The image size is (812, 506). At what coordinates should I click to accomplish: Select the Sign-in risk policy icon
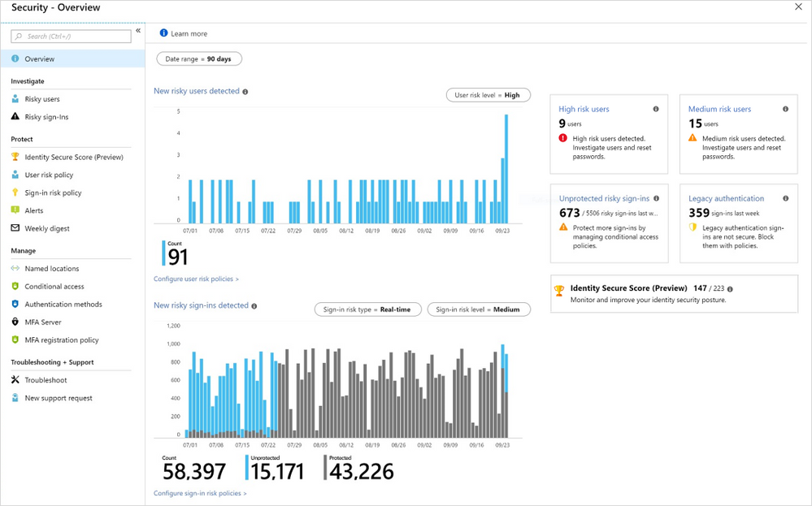[16, 192]
